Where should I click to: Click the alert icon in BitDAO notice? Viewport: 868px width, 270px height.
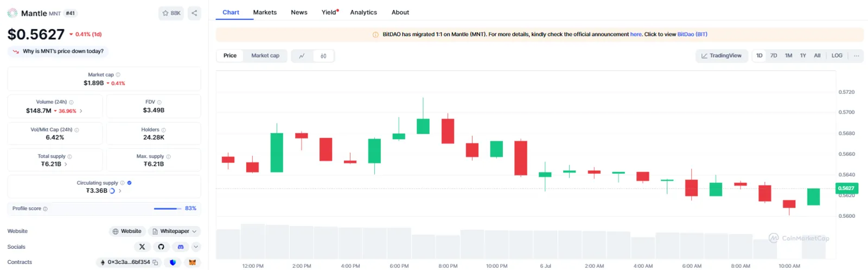point(375,35)
